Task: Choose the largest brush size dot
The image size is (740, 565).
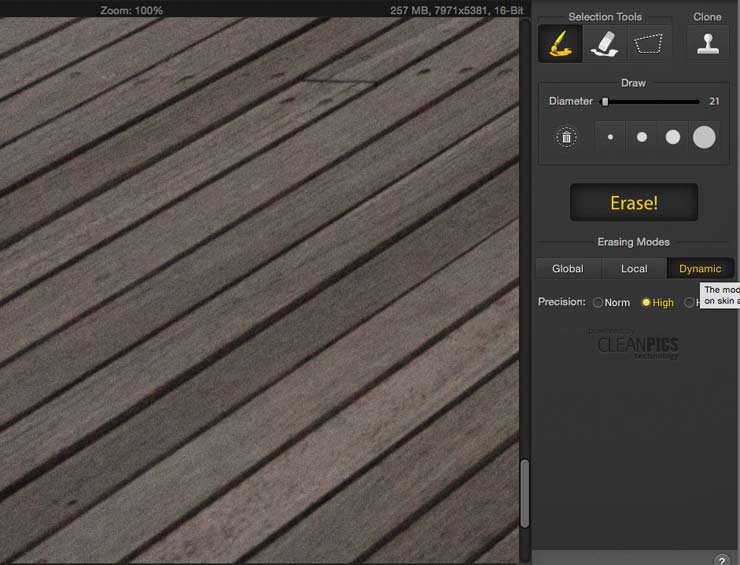Action: pyautogui.click(x=704, y=137)
